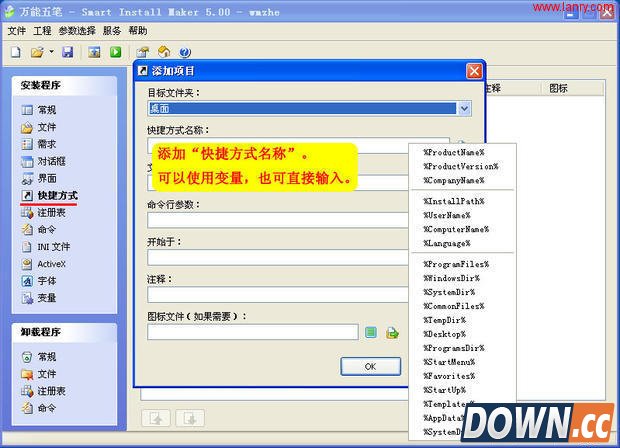620x448 pixels.
Task: Select 常规 under 安装程序
Action: (39, 110)
